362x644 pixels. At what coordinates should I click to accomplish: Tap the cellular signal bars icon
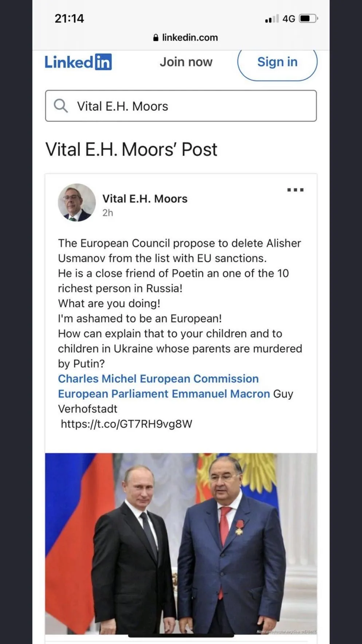[x=272, y=19]
